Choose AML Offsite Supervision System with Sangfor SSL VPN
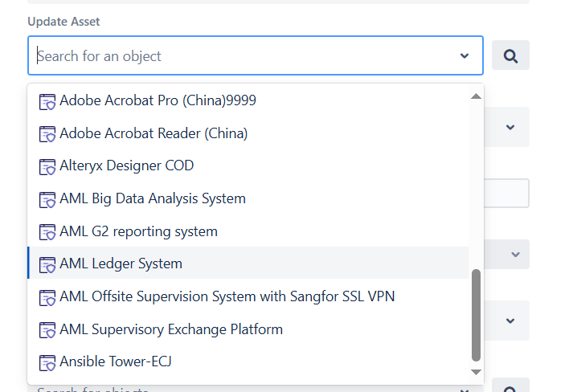 [x=248, y=296]
